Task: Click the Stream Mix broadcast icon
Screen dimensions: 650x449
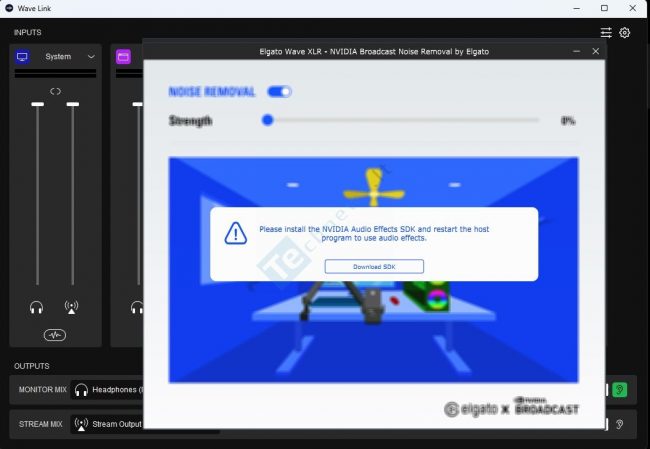Action: (81, 424)
